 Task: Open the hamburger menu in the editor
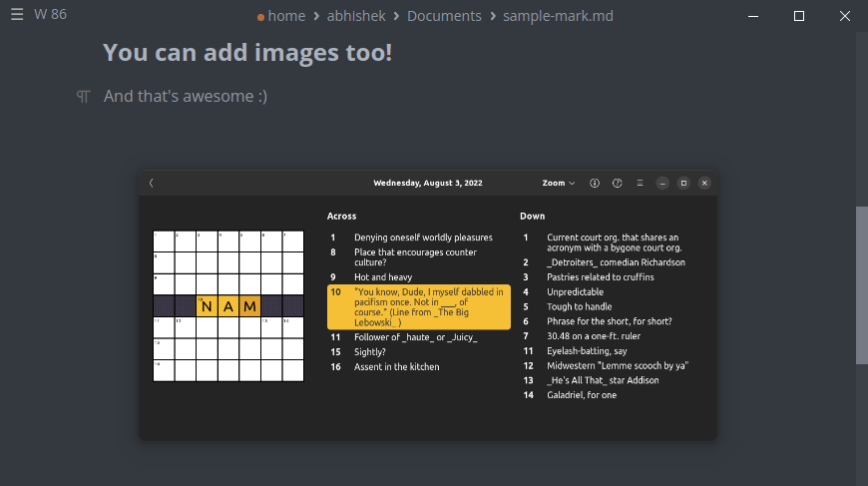tap(17, 15)
